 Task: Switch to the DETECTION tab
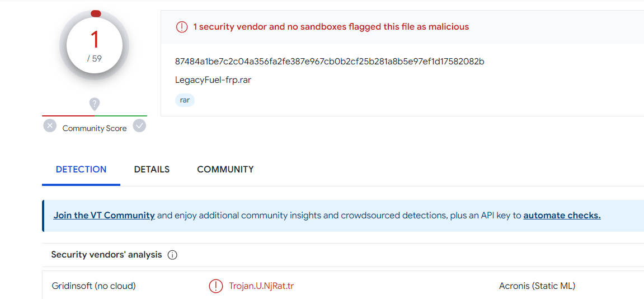tap(81, 169)
